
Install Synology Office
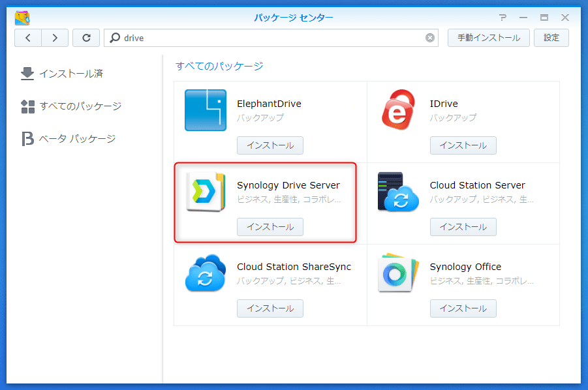coord(463,308)
